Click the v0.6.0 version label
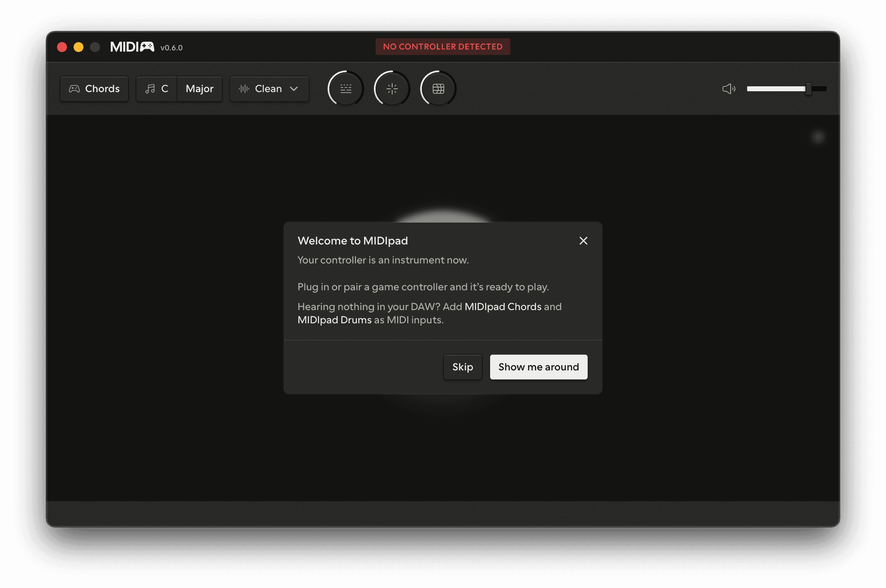Viewport: 886px width, 588px height. point(171,48)
